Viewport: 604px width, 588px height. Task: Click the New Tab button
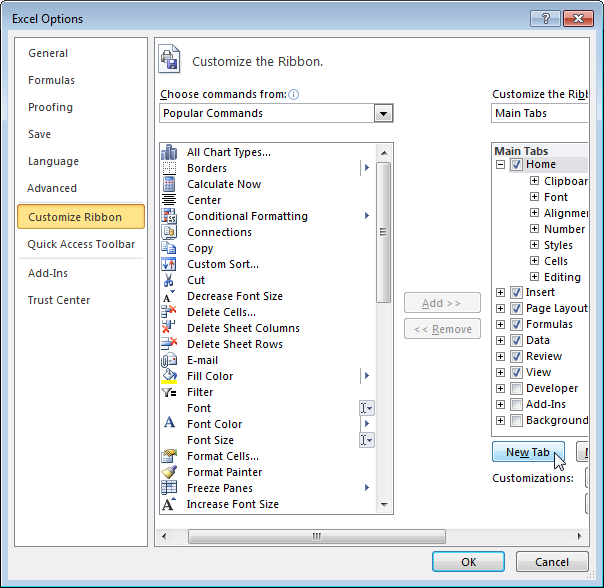528,452
